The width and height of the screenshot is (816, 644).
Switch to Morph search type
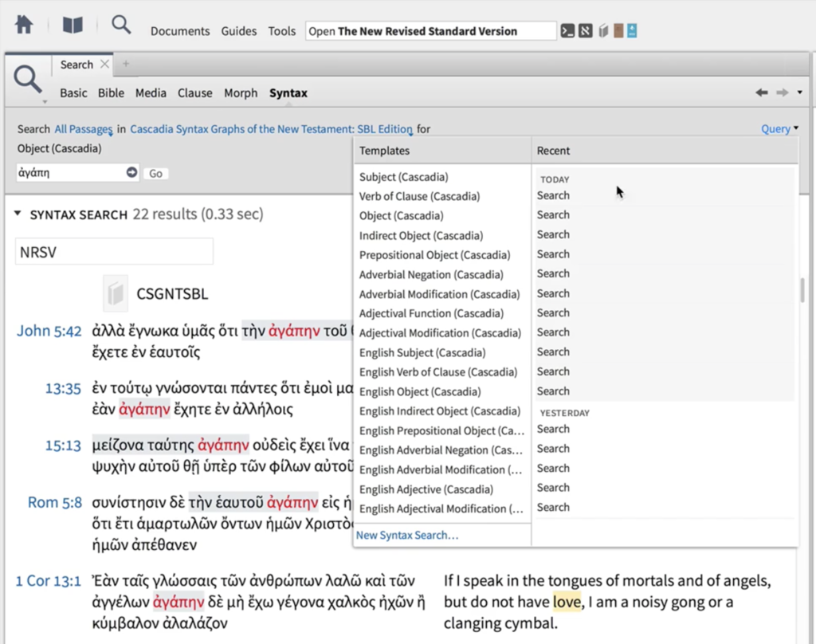241,92
